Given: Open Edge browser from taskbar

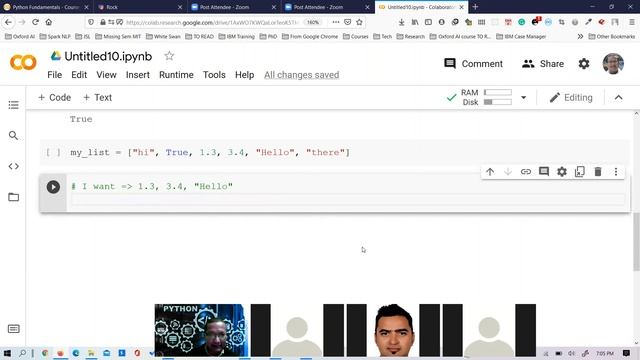Looking at the screenshot, I should point(76,353).
